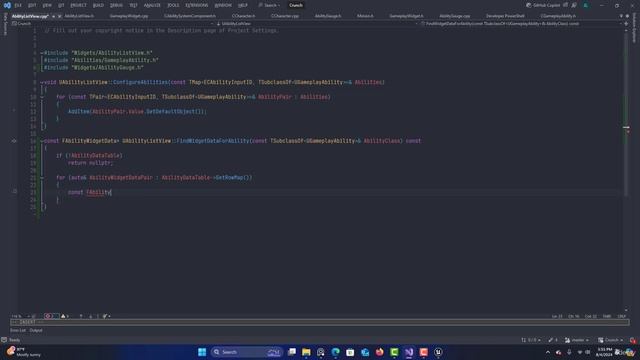Image resolution: width=640 pixels, height=360 pixels.
Task: Open the Debug menu
Action: click(116, 5)
